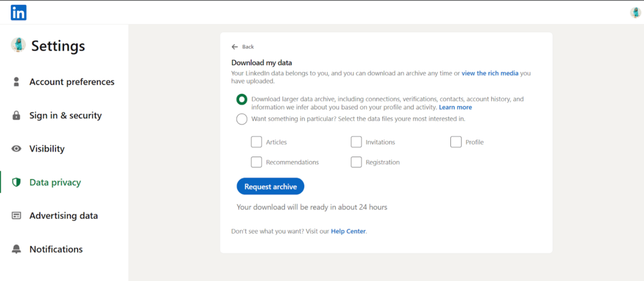Select the 'Want something in particular' radio button

click(242, 119)
